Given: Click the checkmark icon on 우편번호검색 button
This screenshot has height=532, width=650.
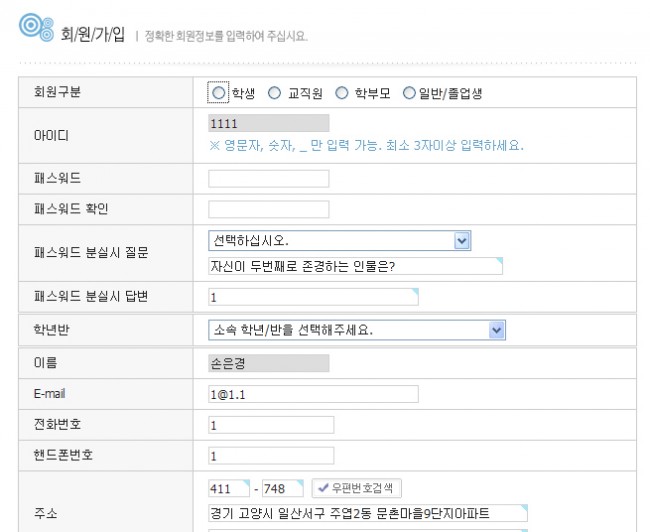Looking at the screenshot, I should pos(322,489).
